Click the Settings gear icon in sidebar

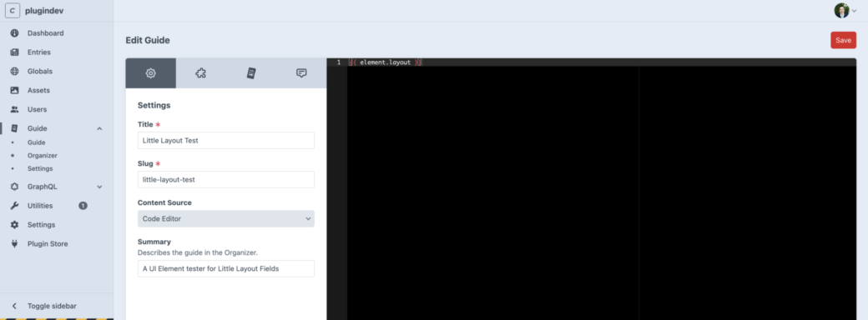point(14,225)
